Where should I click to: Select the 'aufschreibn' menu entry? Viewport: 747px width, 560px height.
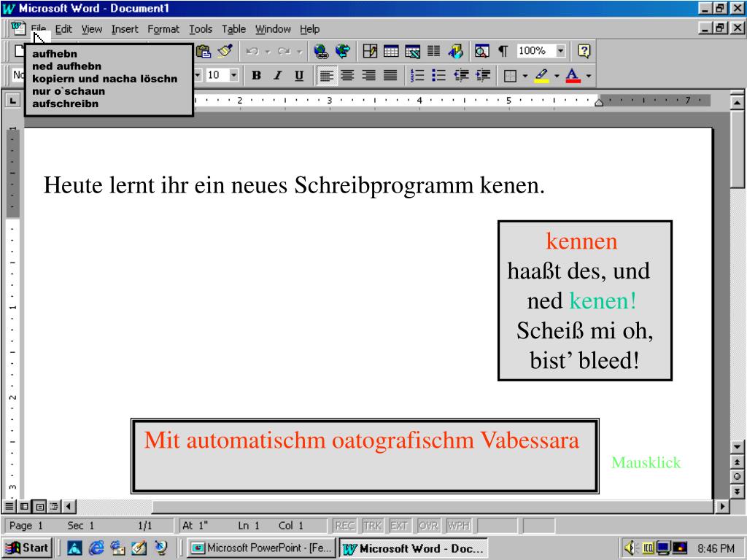65,104
